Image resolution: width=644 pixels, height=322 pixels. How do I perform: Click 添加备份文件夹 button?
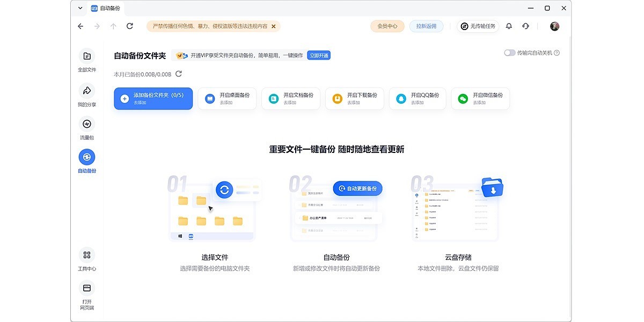153,99
